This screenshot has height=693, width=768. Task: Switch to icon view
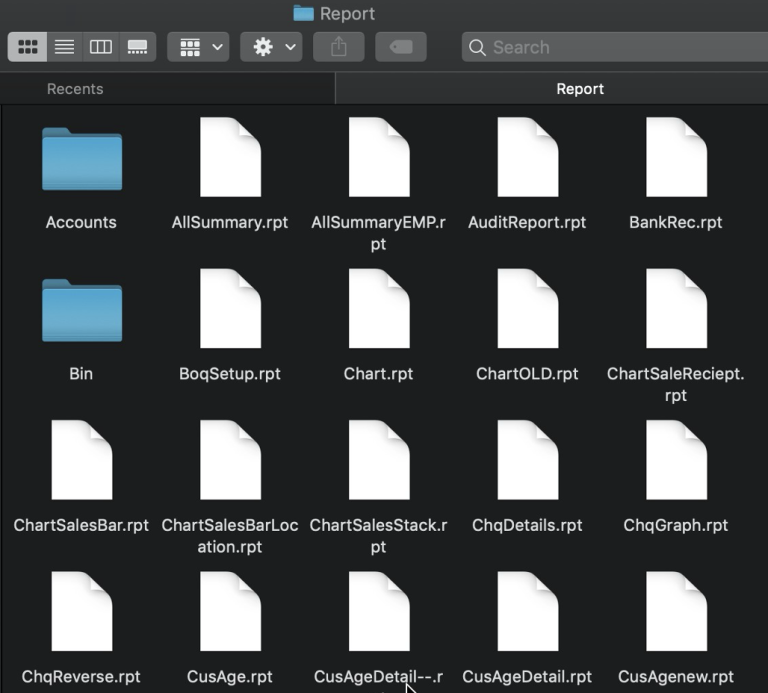pos(27,47)
